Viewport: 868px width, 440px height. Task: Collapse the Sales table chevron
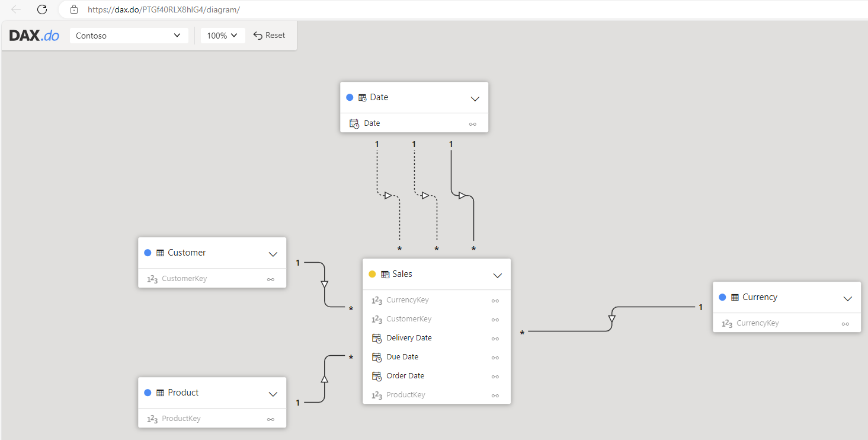(497, 275)
